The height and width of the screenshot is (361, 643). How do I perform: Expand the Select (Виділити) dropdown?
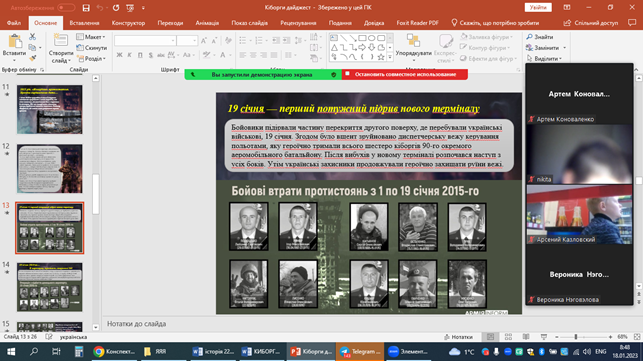[544, 59]
